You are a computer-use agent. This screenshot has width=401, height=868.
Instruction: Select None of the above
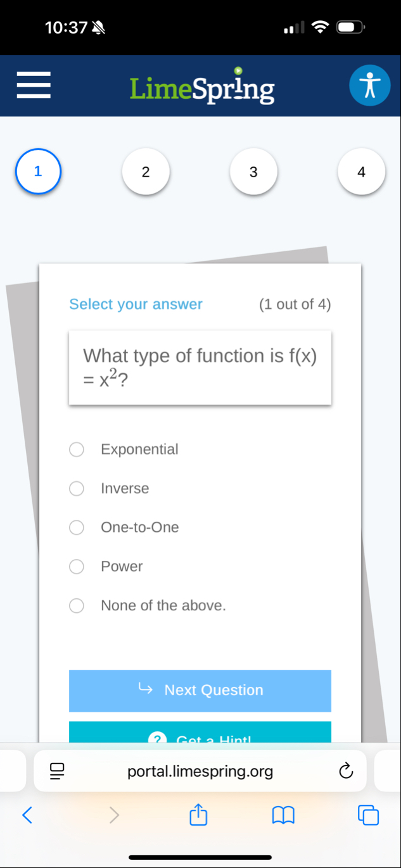pos(77,606)
